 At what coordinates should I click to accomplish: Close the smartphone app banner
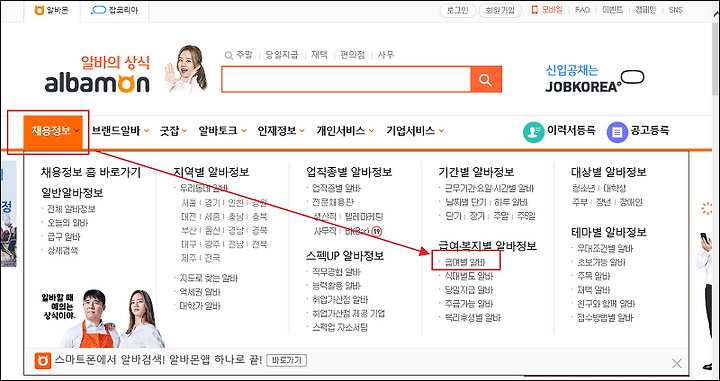(676, 364)
